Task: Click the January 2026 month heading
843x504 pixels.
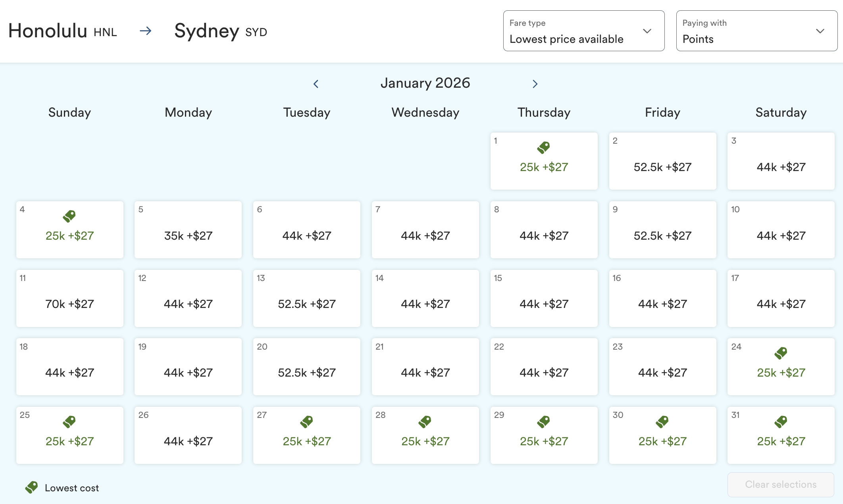Action: [425, 83]
